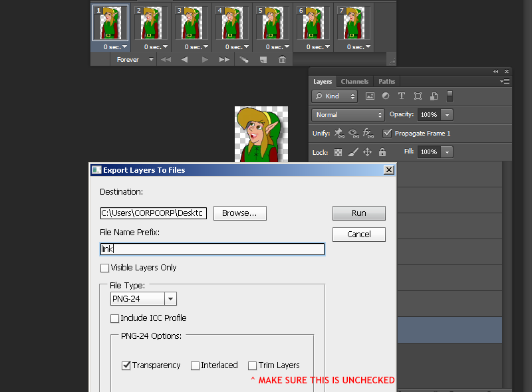
Task: Click the File Name Prefix field
Action: [x=212, y=249]
